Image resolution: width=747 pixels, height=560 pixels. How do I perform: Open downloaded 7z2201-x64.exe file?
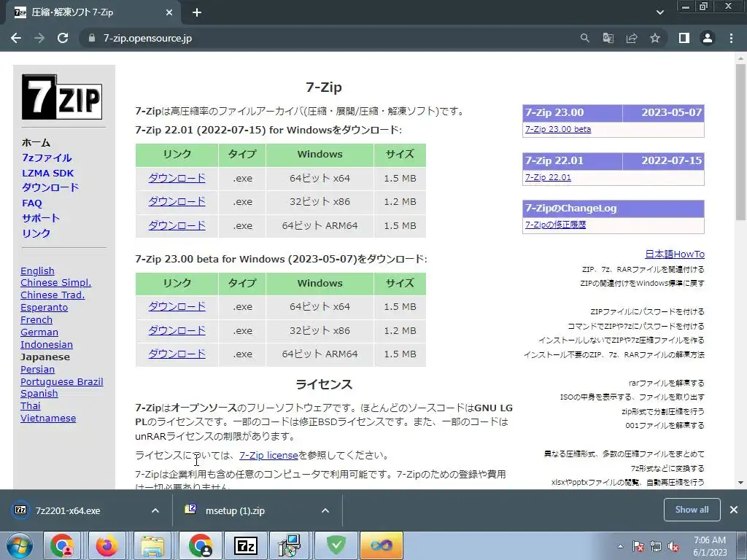click(68, 510)
